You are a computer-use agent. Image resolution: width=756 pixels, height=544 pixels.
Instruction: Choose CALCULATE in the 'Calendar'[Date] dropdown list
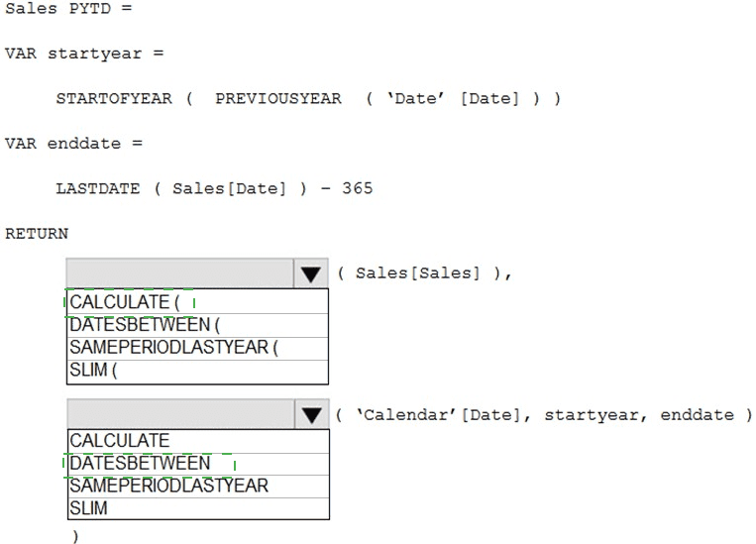pyautogui.click(x=120, y=441)
